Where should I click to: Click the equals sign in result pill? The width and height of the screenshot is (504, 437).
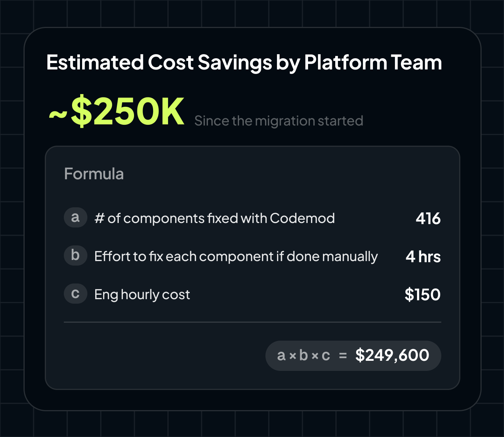tap(343, 356)
